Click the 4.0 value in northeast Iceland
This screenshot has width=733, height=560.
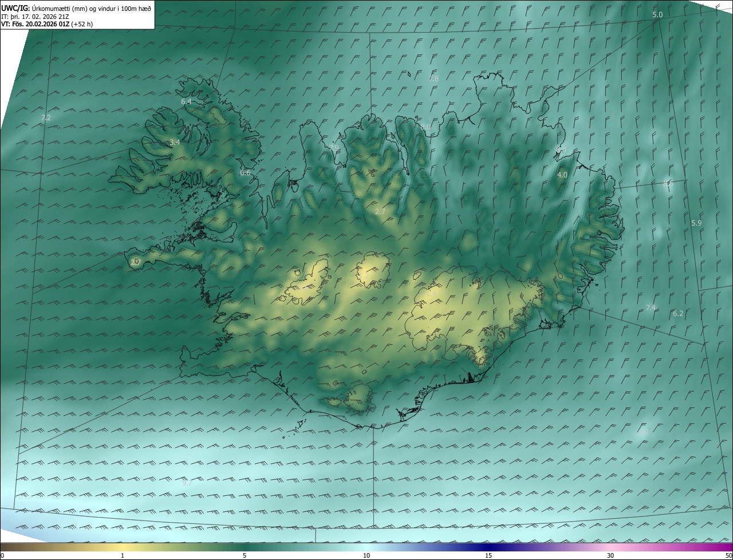point(562,175)
